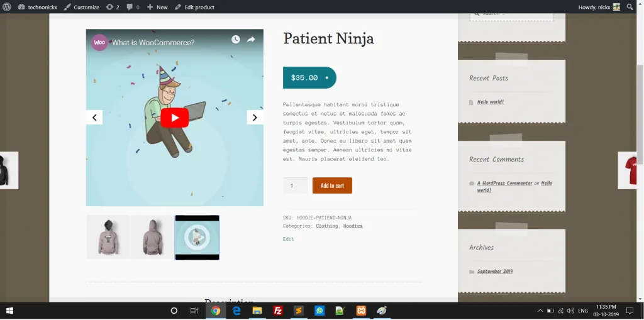644x320 pixels.
Task: Switch to Google Chrome on taskbar
Action: click(x=216, y=311)
